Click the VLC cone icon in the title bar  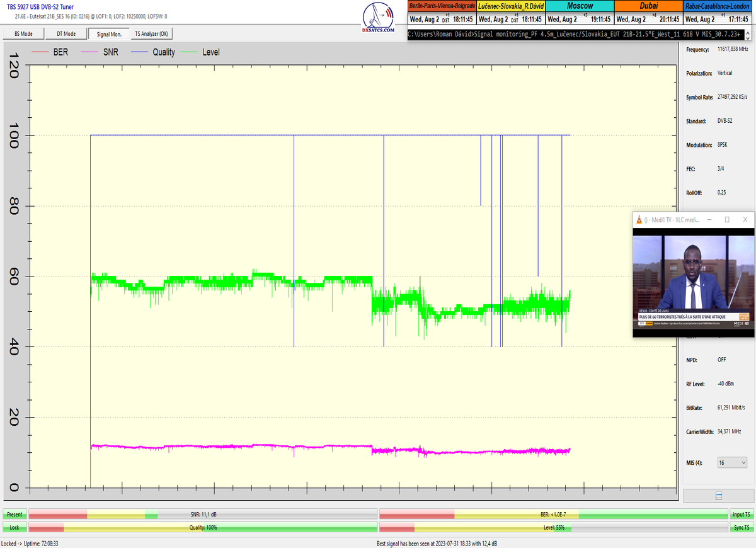pos(639,220)
